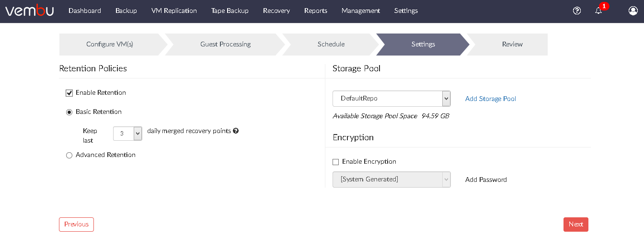Open the VM Replication menu
This screenshot has height=236, width=644.
tap(174, 11)
